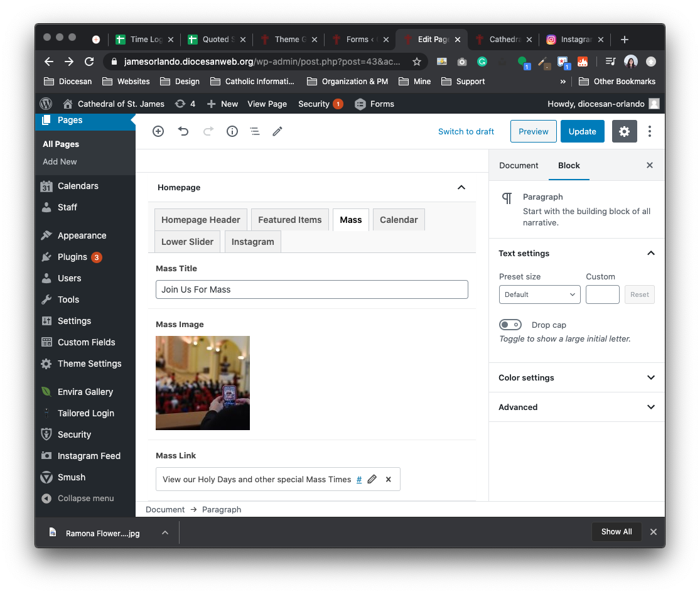Screen dimensions: 700x594
Task: Open the three-dot more options menu
Action: pyautogui.click(x=650, y=131)
